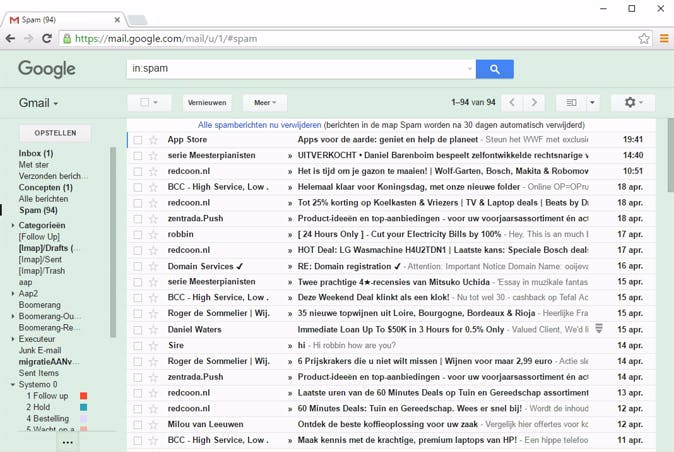
Task: Click the icon on Daniel Waters row
Action: 599,329
